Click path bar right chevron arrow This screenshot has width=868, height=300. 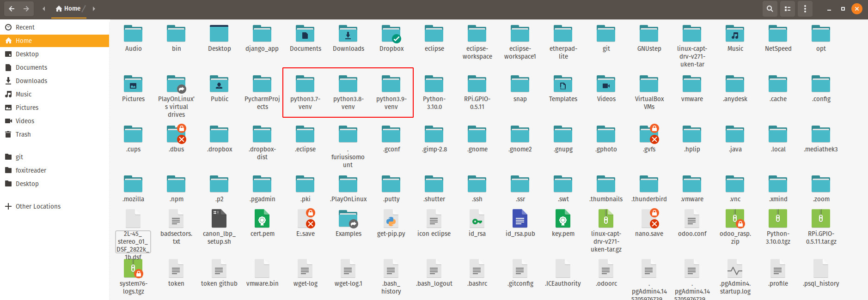pos(94,9)
